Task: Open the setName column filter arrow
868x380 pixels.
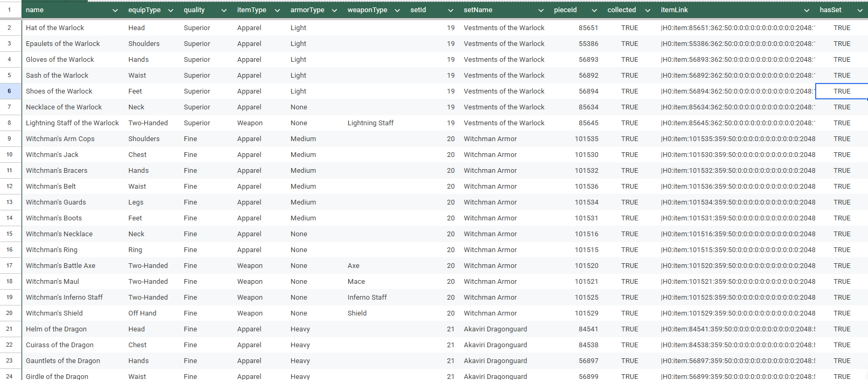Action: [x=541, y=11]
